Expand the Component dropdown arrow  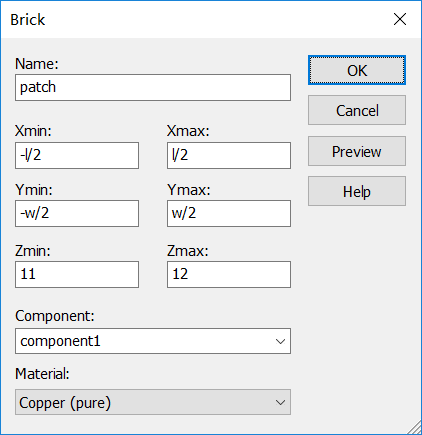pos(280,341)
